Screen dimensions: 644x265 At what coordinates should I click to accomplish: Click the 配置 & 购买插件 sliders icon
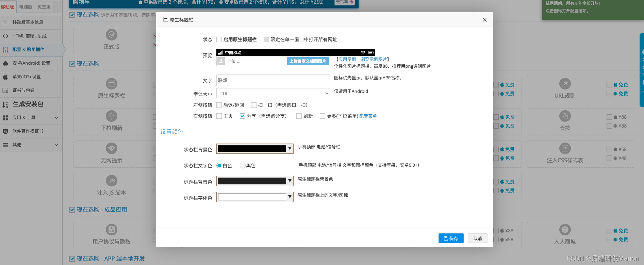5,50
